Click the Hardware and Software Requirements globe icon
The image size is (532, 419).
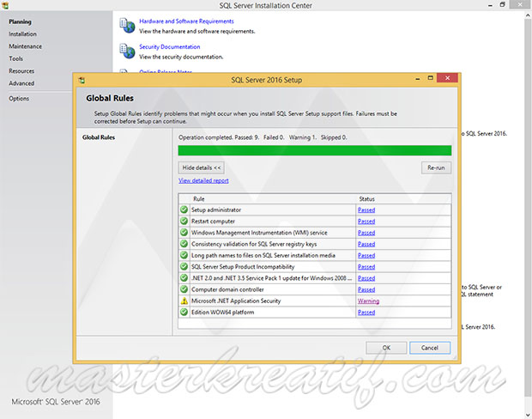point(127,26)
